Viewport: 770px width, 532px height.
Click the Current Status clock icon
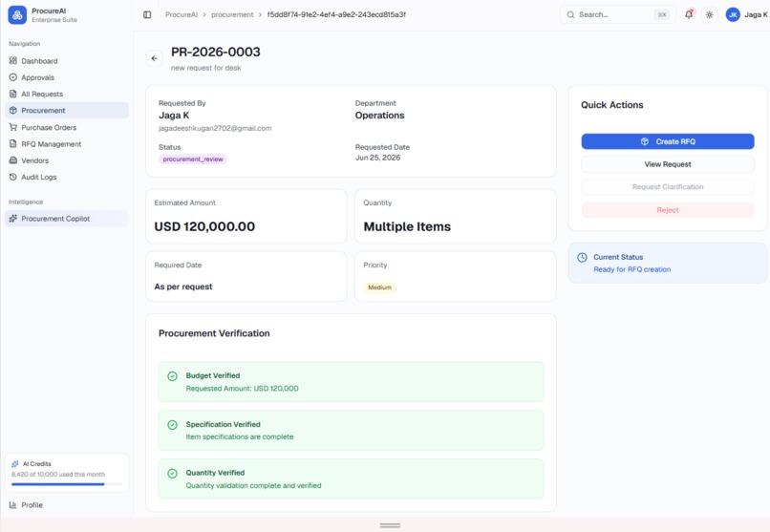tap(582, 257)
